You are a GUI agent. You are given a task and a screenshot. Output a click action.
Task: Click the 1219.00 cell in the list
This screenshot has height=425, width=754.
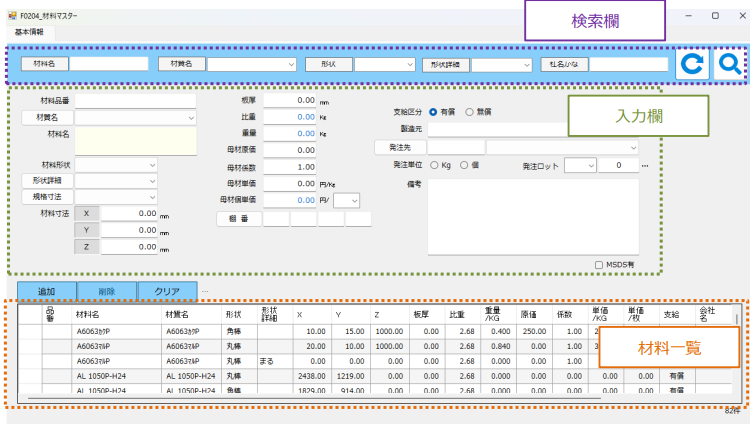coord(350,376)
